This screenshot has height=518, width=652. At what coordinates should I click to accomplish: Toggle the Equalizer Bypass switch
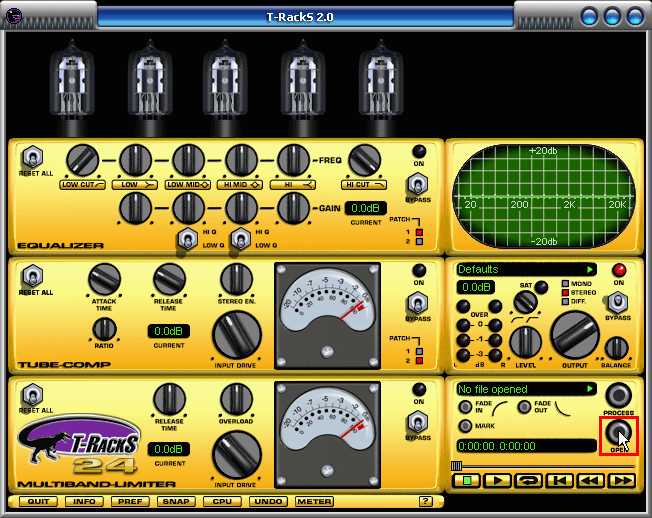point(418,184)
